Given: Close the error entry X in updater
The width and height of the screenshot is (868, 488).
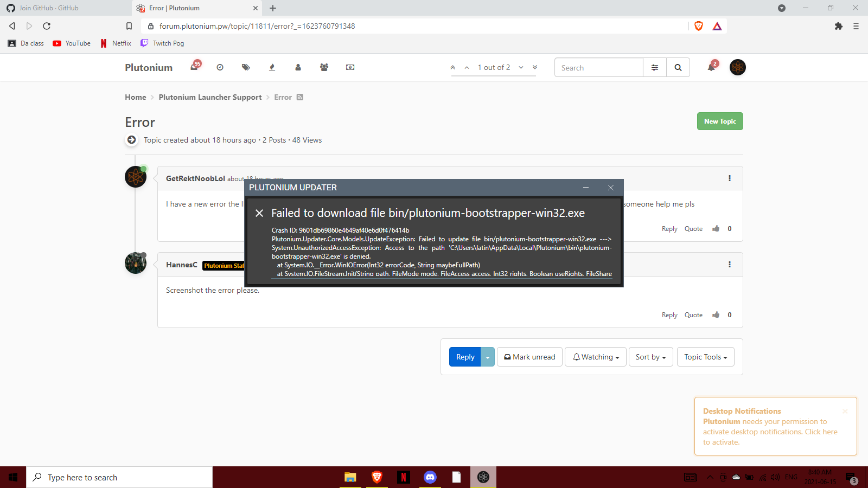Looking at the screenshot, I should (x=259, y=213).
